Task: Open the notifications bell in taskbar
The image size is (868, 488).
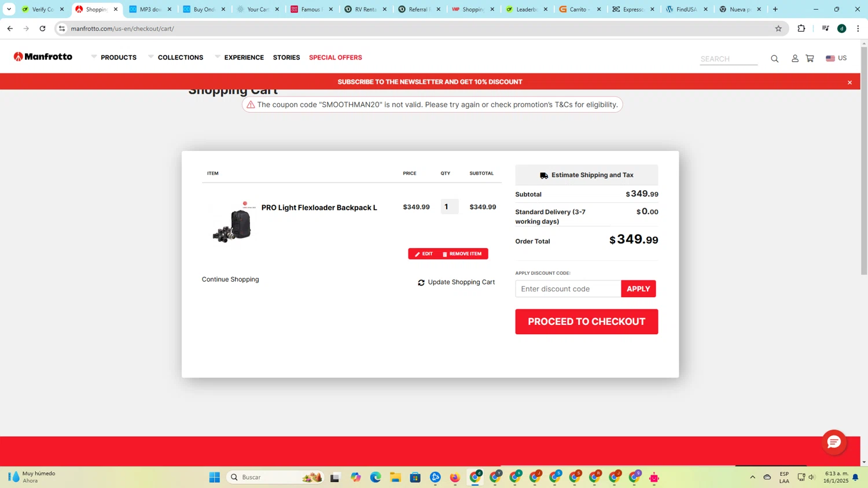Action: click(x=855, y=477)
